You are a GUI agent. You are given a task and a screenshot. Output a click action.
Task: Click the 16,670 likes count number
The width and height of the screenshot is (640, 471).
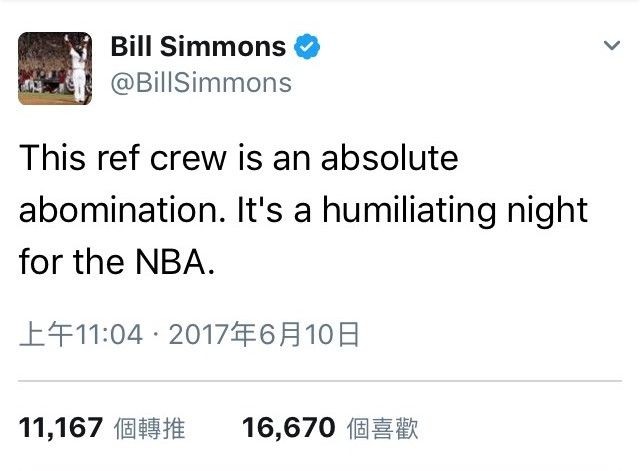tap(289, 428)
